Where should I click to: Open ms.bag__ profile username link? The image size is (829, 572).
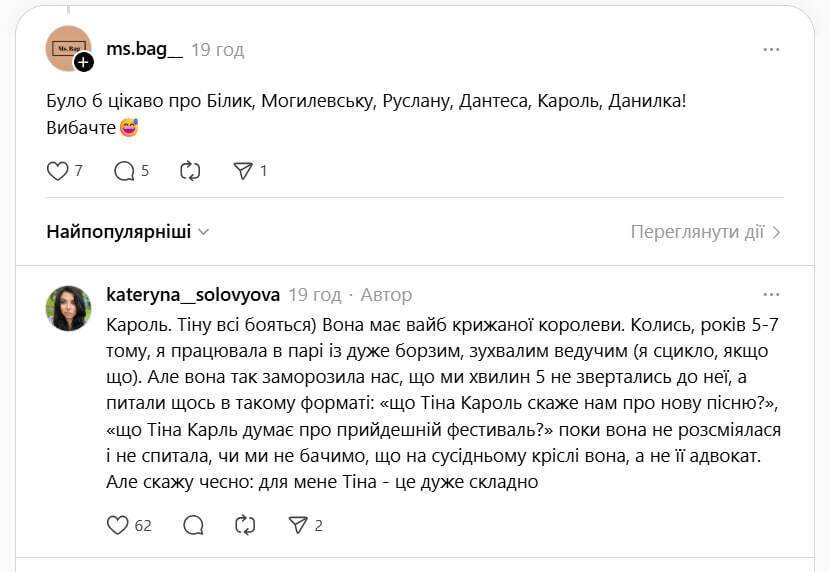[x=144, y=49]
